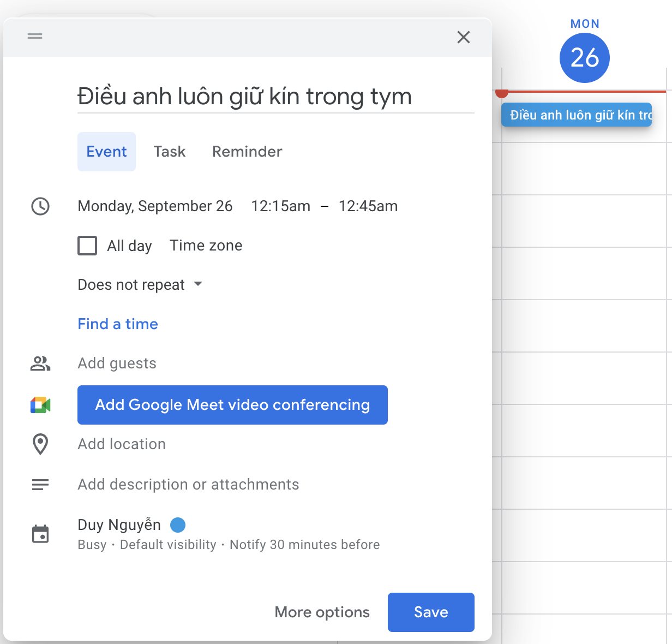The width and height of the screenshot is (672, 644).
Task: Click the Busy, Default visibility details line
Action: [x=229, y=545]
